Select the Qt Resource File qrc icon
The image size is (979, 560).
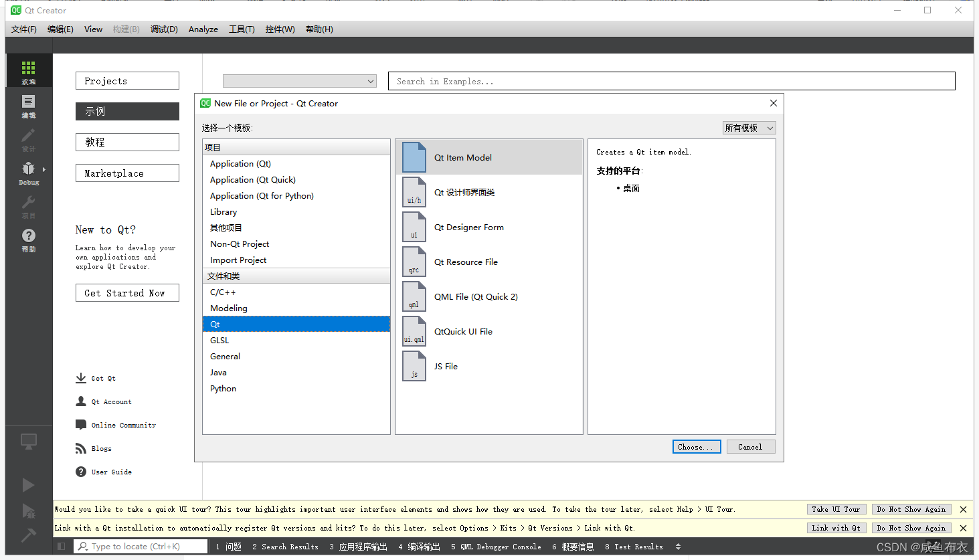tap(414, 262)
